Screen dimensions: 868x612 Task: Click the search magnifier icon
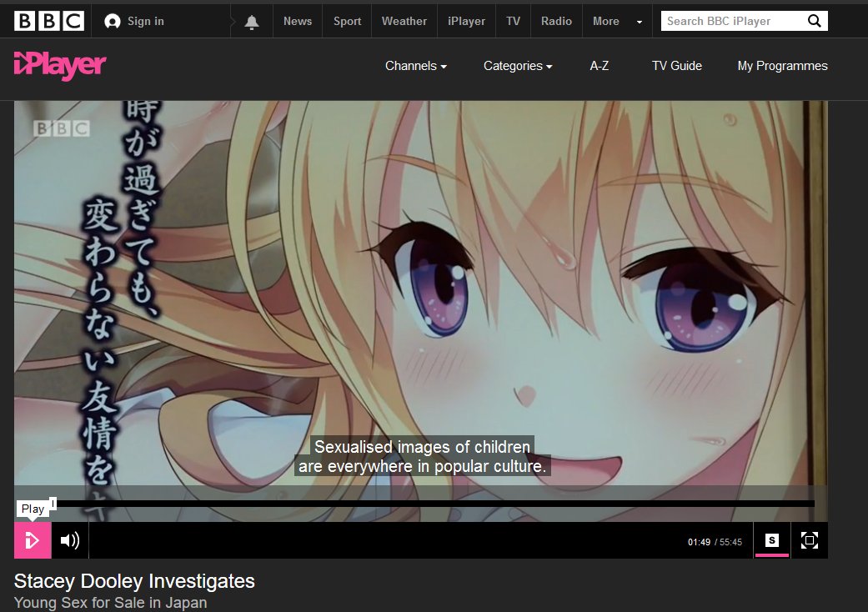pos(815,21)
